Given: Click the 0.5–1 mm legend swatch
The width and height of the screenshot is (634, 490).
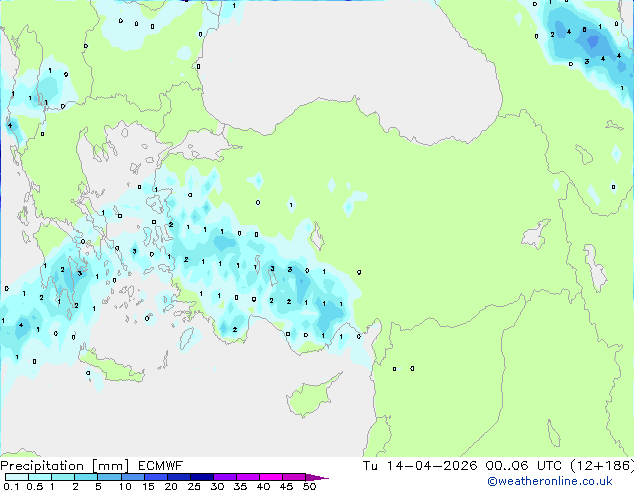Looking at the screenshot, I should click(40, 477).
